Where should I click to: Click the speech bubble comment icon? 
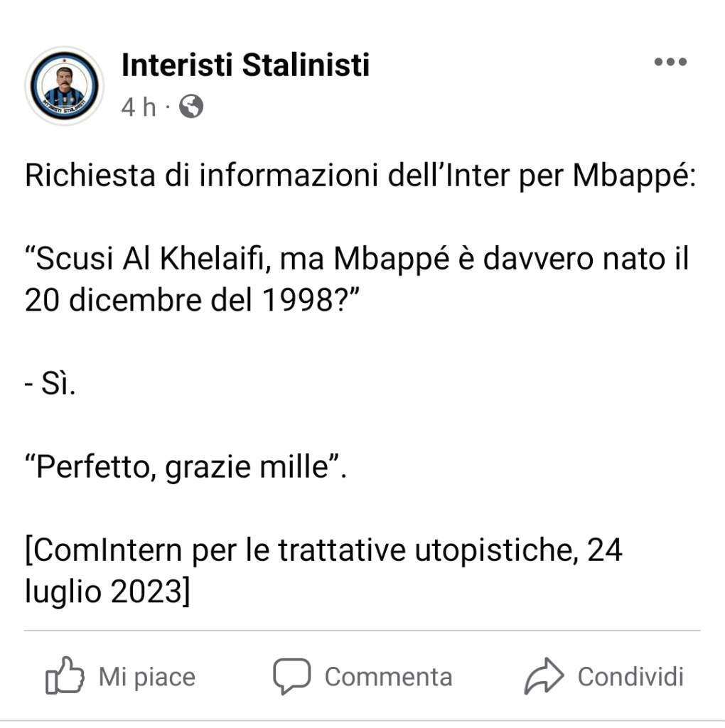(x=291, y=676)
